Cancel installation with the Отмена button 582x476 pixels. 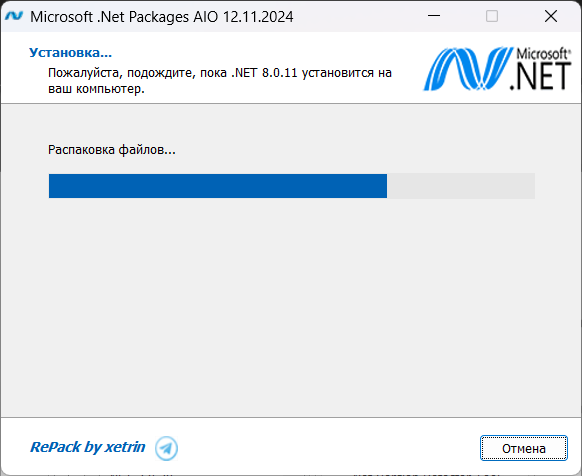(x=524, y=448)
